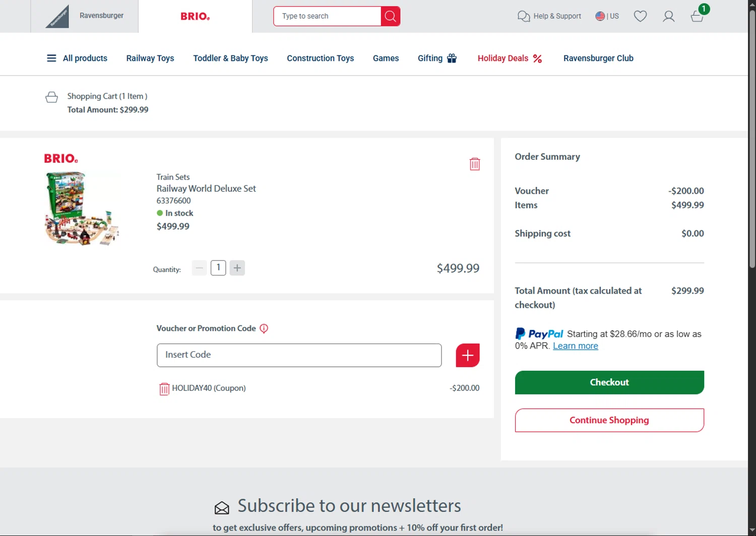Click the Holiday Deals percent icon
Image resolution: width=756 pixels, height=536 pixels.
[x=538, y=58]
